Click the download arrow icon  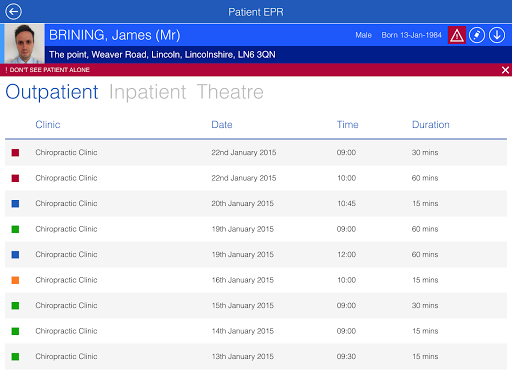(497, 35)
